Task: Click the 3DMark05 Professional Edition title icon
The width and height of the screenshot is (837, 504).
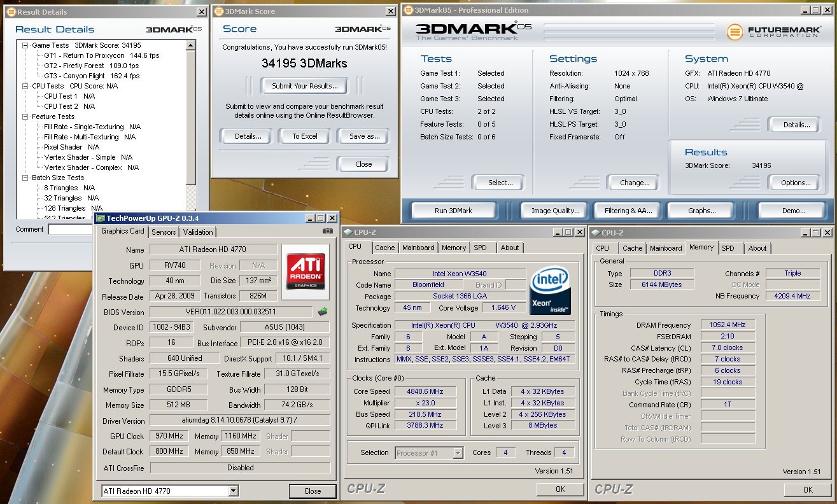Action: click(407, 10)
